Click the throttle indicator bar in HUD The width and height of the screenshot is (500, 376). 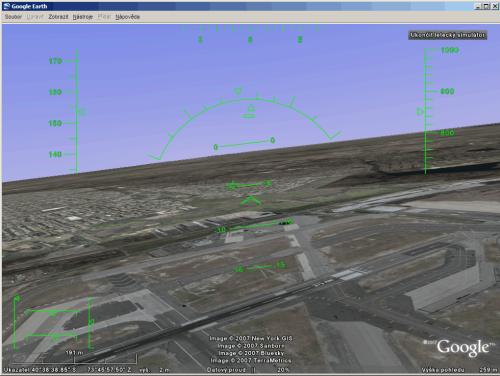coord(15,323)
